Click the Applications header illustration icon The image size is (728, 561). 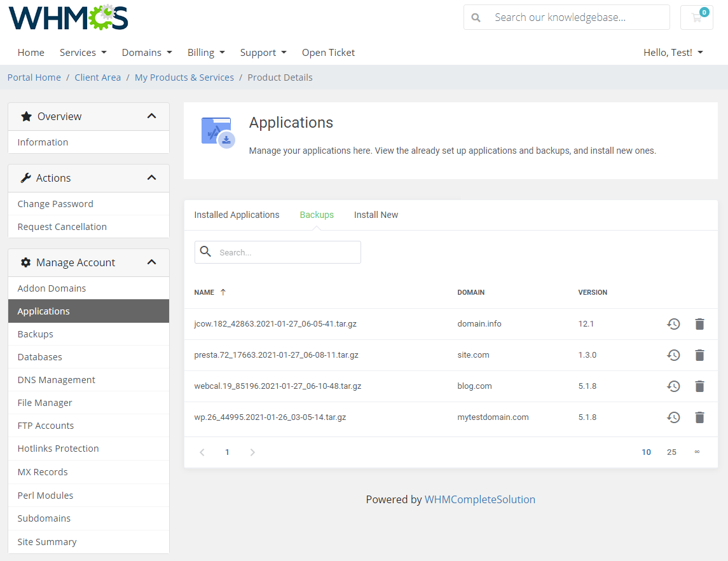216,131
